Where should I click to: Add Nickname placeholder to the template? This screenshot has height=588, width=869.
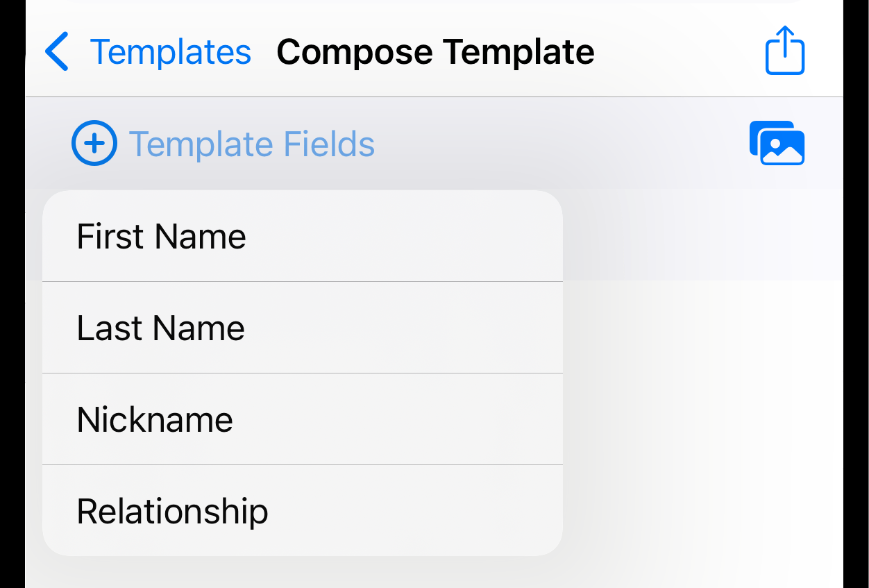(303, 419)
